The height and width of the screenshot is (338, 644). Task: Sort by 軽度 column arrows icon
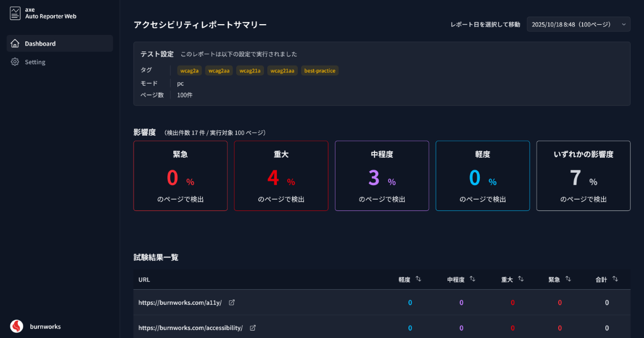(x=419, y=279)
